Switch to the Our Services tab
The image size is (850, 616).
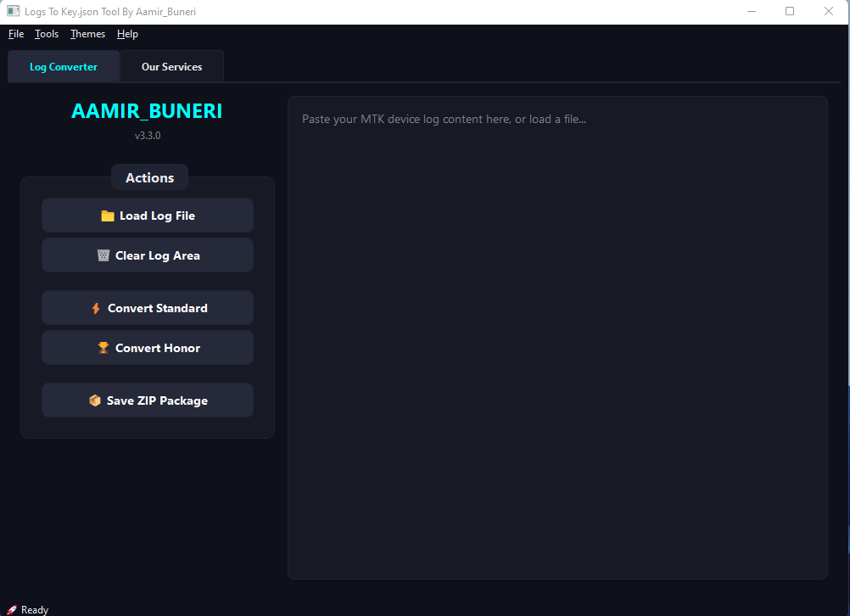171,67
